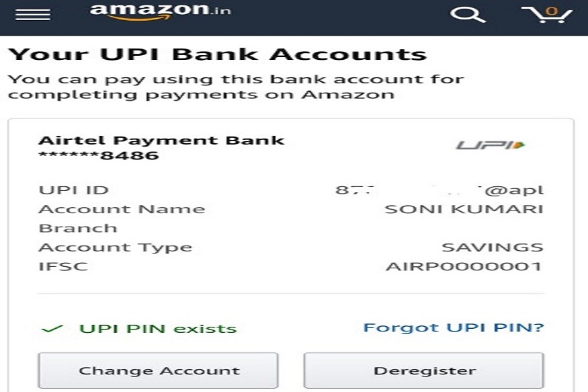Click the SAVINGS account type value
The width and height of the screenshot is (588, 392).
click(x=493, y=247)
